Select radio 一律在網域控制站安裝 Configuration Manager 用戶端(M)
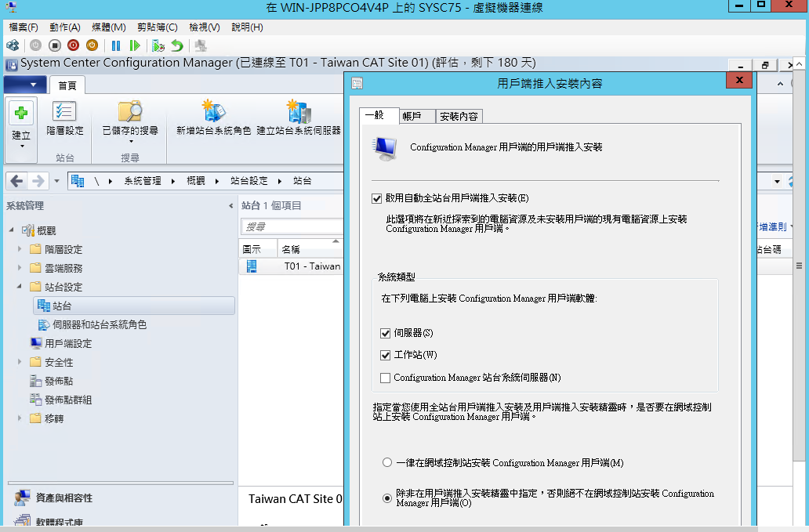809x532 pixels. click(x=387, y=462)
